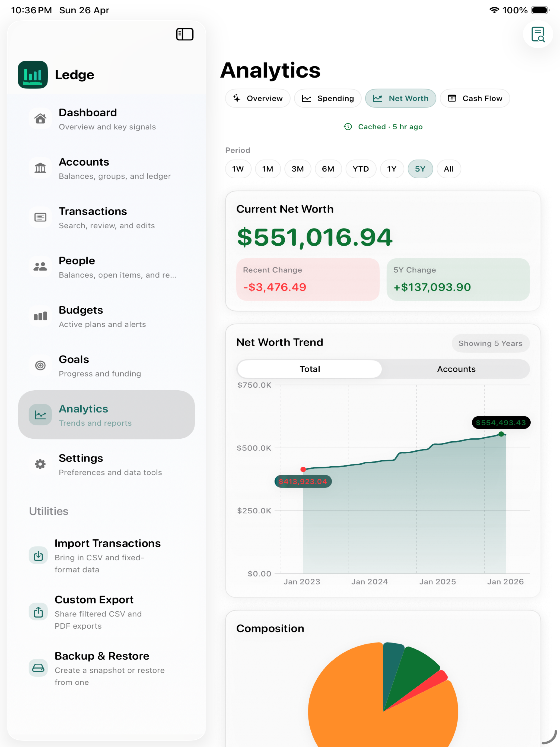This screenshot has height=747, width=560.
Task: Click the Recent Change card
Action: tap(307, 279)
